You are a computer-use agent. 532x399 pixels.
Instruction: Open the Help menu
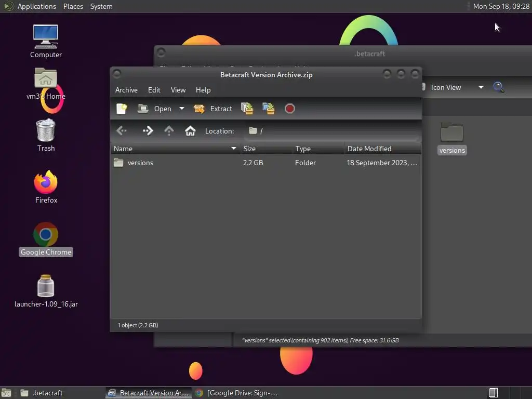(x=203, y=90)
